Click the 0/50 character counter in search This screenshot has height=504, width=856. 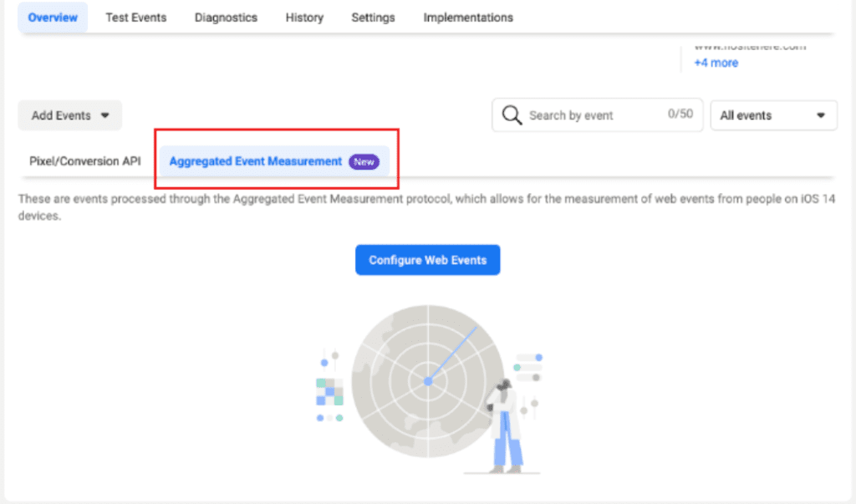tap(682, 115)
